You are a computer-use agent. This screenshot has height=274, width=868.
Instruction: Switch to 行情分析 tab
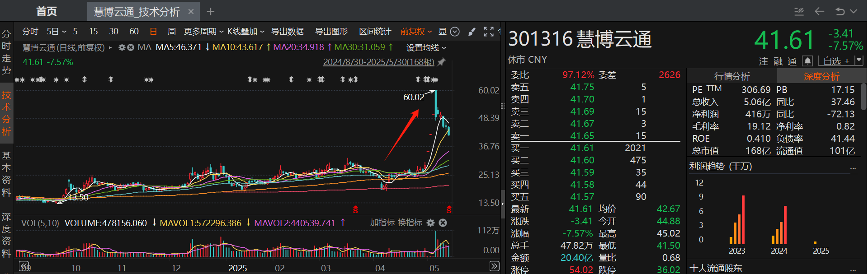pos(732,76)
